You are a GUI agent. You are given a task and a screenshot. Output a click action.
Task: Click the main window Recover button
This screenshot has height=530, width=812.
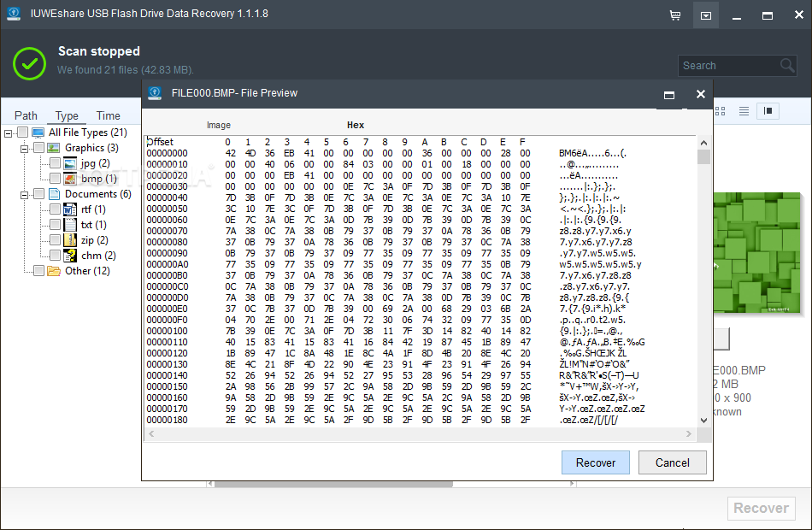click(761, 509)
